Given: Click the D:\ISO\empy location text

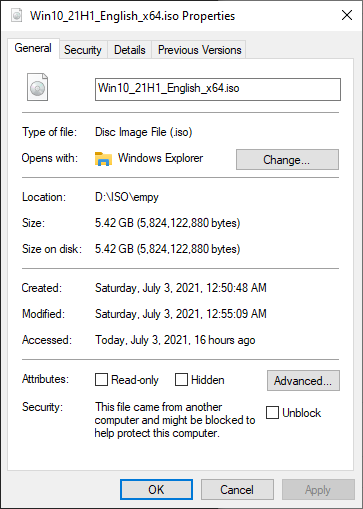Looking at the screenshot, I should (x=127, y=197).
